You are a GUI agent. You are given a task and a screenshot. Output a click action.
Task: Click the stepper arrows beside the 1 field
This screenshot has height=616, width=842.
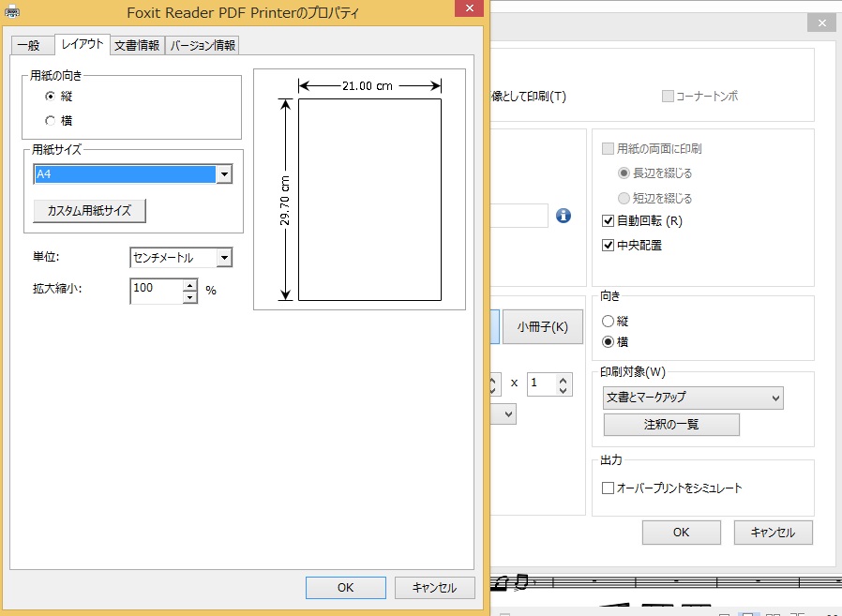click(563, 384)
